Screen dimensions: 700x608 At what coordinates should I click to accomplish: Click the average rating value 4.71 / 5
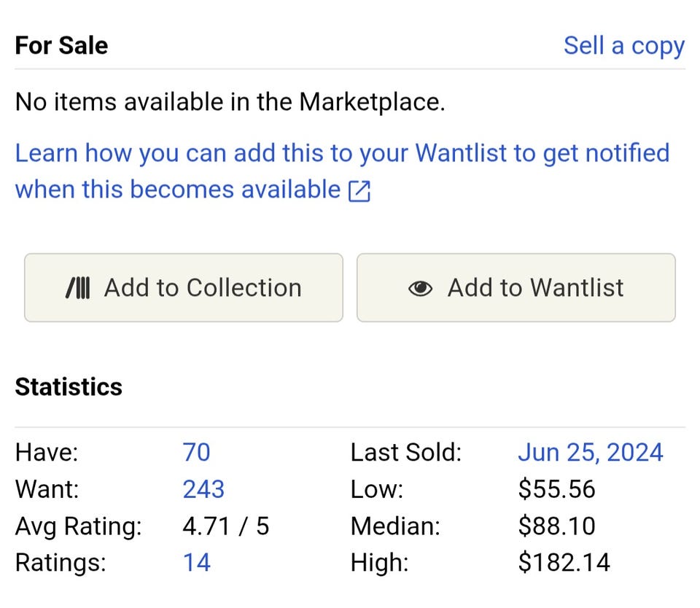(x=225, y=526)
